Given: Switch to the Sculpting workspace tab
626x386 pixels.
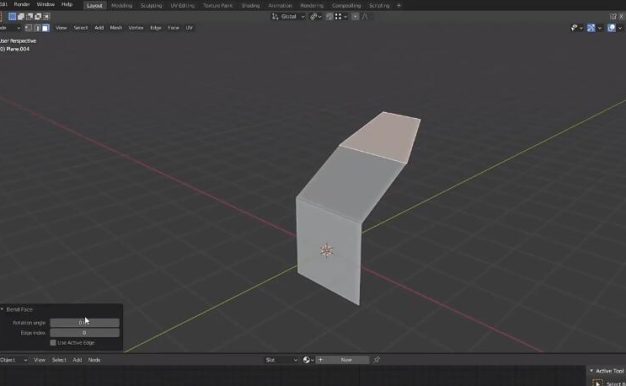Looking at the screenshot, I should click(151, 6).
